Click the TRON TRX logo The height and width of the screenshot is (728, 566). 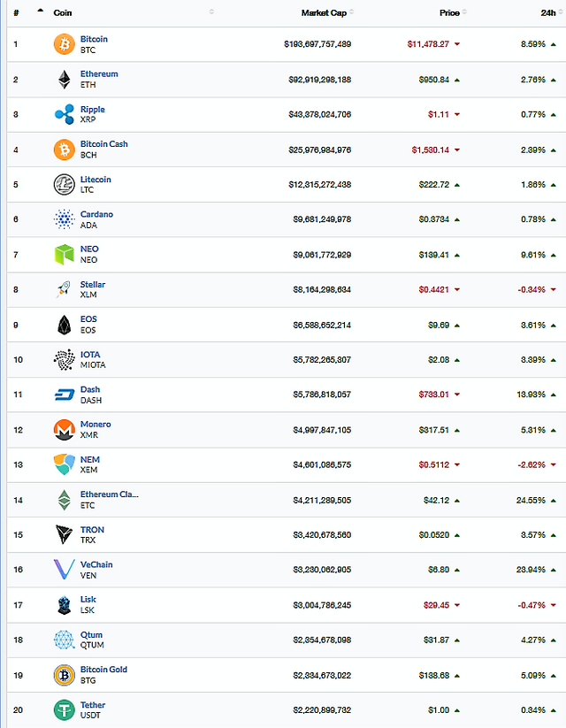point(64,534)
